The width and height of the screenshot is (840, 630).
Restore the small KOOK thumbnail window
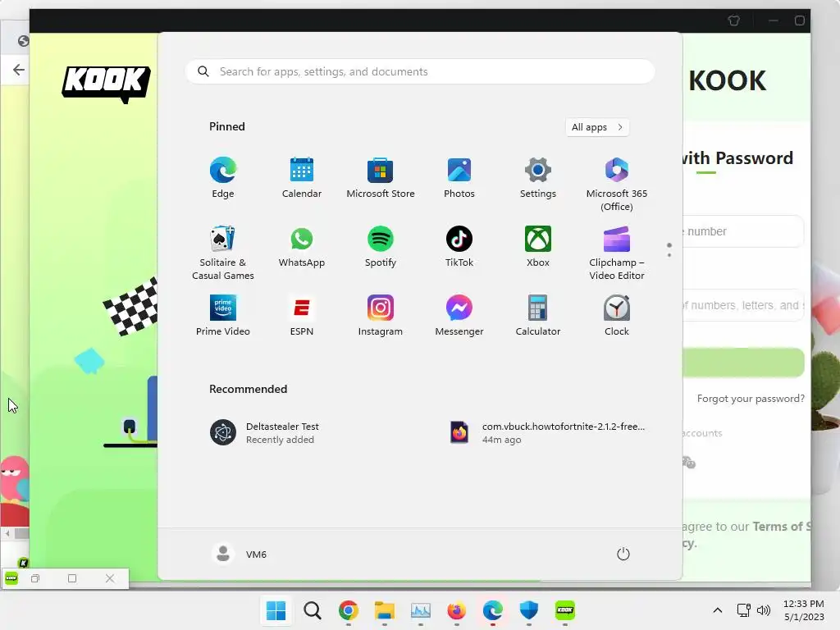pos(35,578)
